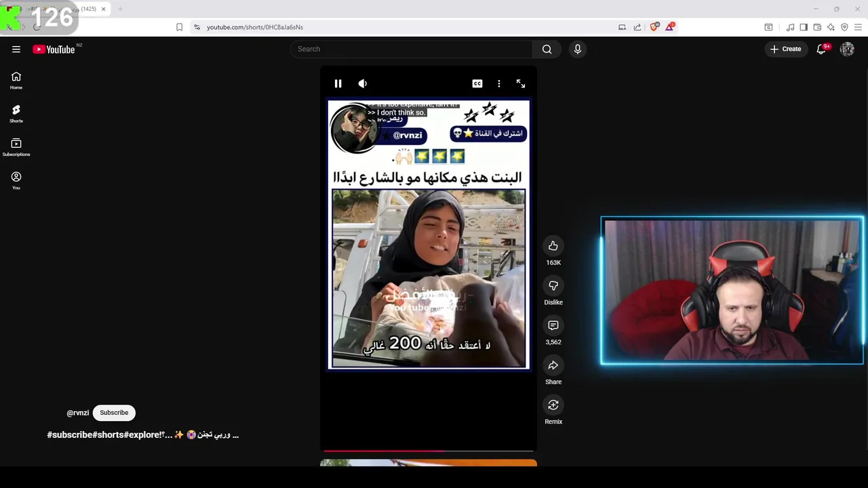The height and width of the screenshot is (488, 868).
Task: Open a new browser tab
Action: pos(120,9)
